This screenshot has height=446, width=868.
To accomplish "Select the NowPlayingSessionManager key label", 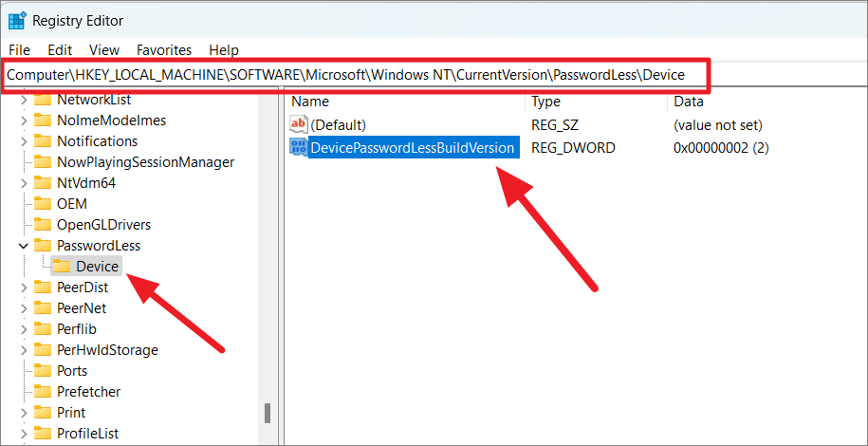I will (145, 161).
